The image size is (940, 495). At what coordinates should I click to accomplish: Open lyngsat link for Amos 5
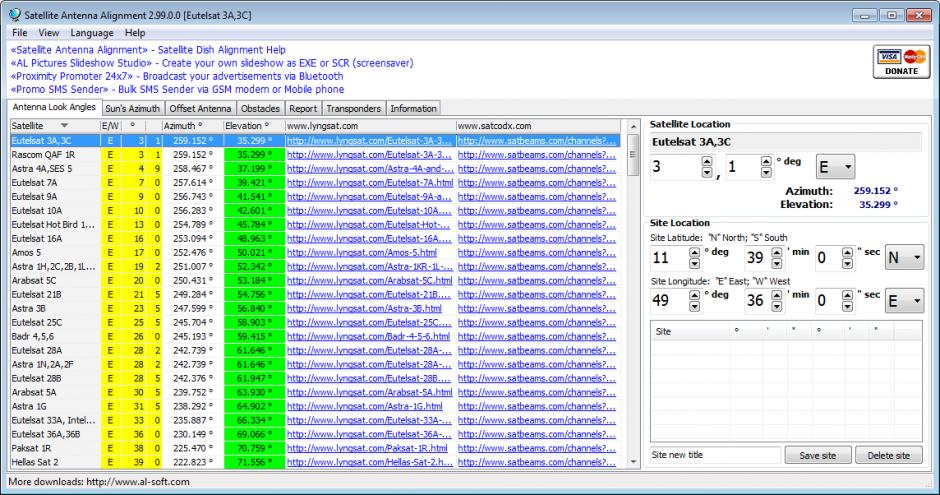click(x=361, y=253)
